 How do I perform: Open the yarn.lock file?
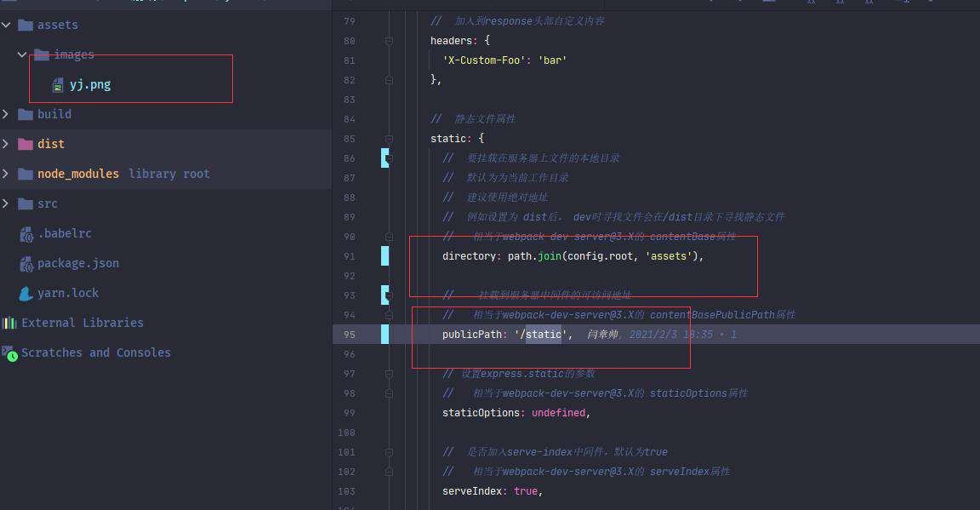[68, 293]
